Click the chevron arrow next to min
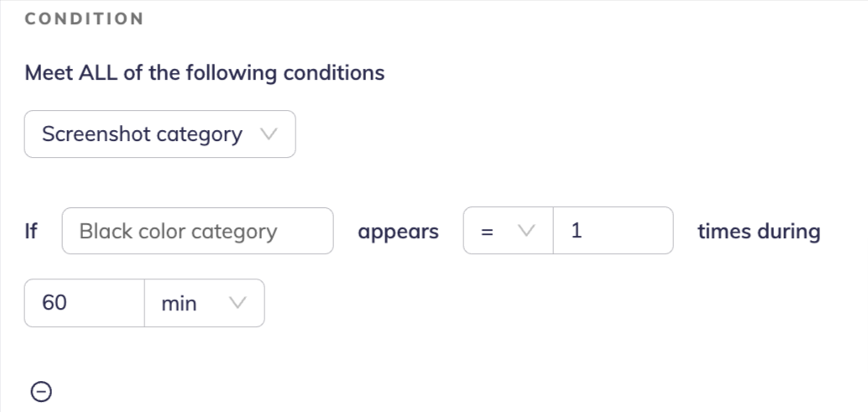Image resolution: width=868 pixels, height=412 pixels. (238, 303)
